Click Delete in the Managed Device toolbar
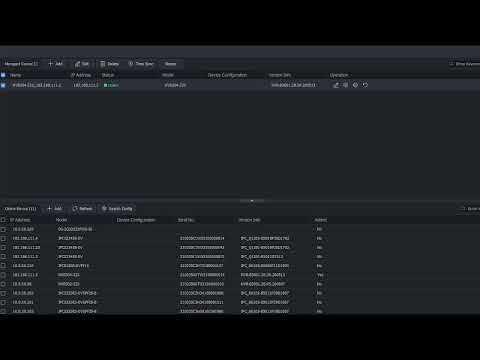Viewport: 480px width, 360px height. coord(110,64)
